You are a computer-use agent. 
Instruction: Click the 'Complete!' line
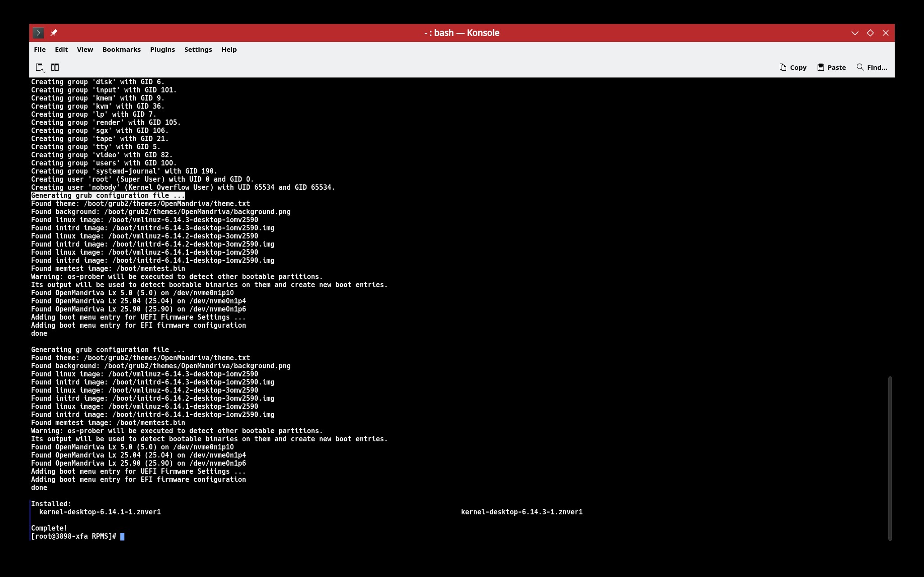49,528
